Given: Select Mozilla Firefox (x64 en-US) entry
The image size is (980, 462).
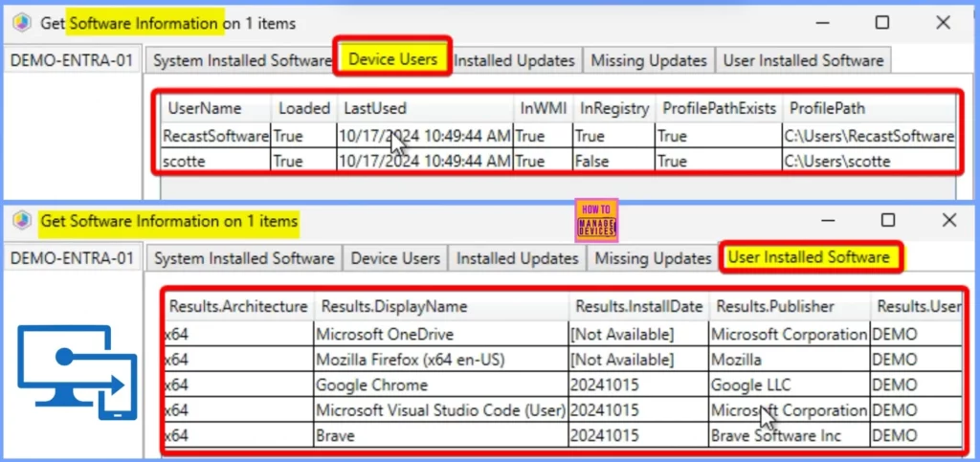Looking at the screenshot, I should (x=441, y=360).
